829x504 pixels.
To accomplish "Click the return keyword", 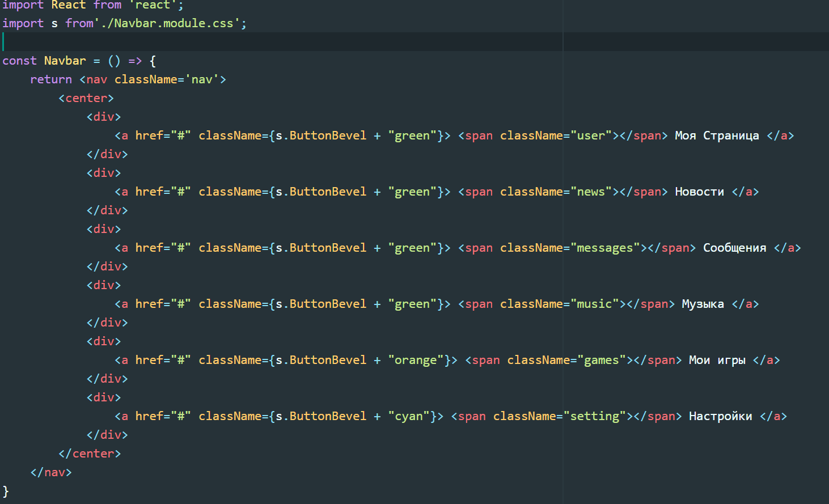I will tap(51, 79).
